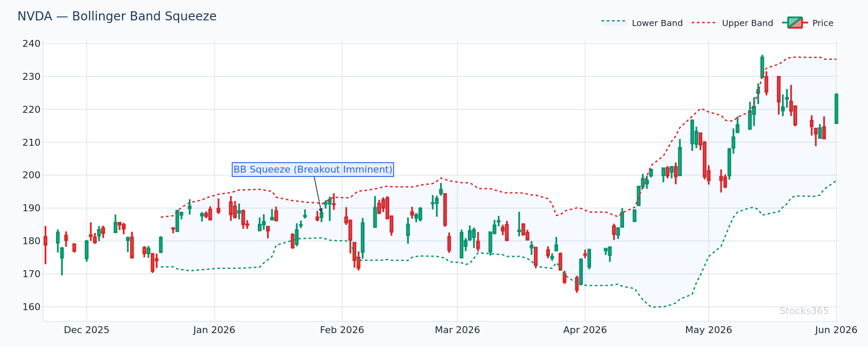Toggle the Upper Band legend entry
This screenshot has width=868, height=347.
coord(732,23)
